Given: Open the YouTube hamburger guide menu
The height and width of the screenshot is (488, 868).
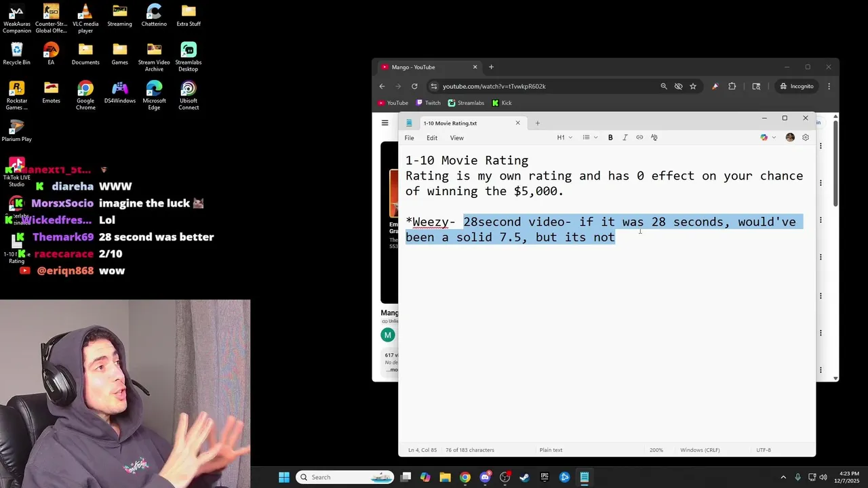Looking at the screenshot, I should [385, 123].
